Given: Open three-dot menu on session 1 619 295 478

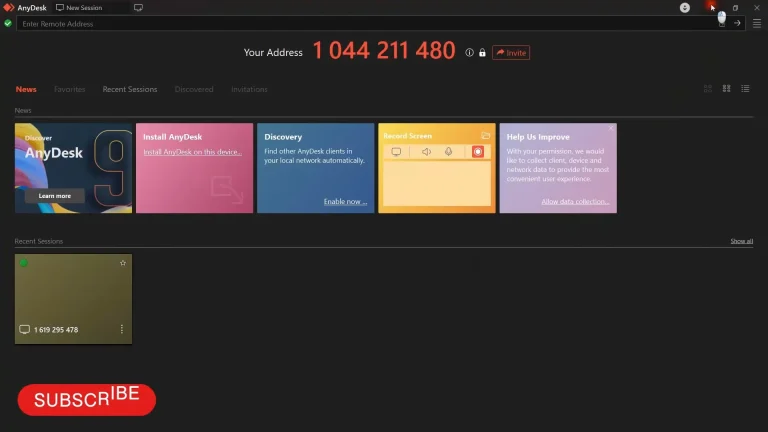Looking at the screenshot, I should 121,329.
